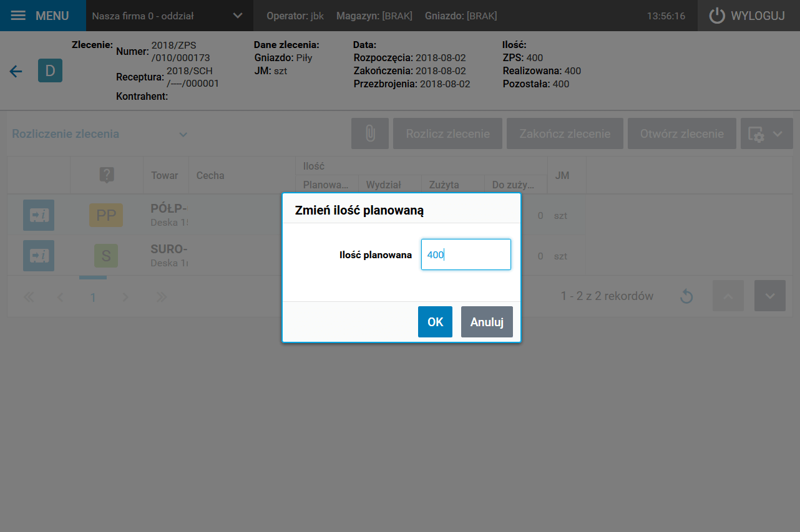Viewport: 800px width, 532px height.
Task: Click the Gniazdo: [BRAK] label in top bar
Action: coord(461,16)
